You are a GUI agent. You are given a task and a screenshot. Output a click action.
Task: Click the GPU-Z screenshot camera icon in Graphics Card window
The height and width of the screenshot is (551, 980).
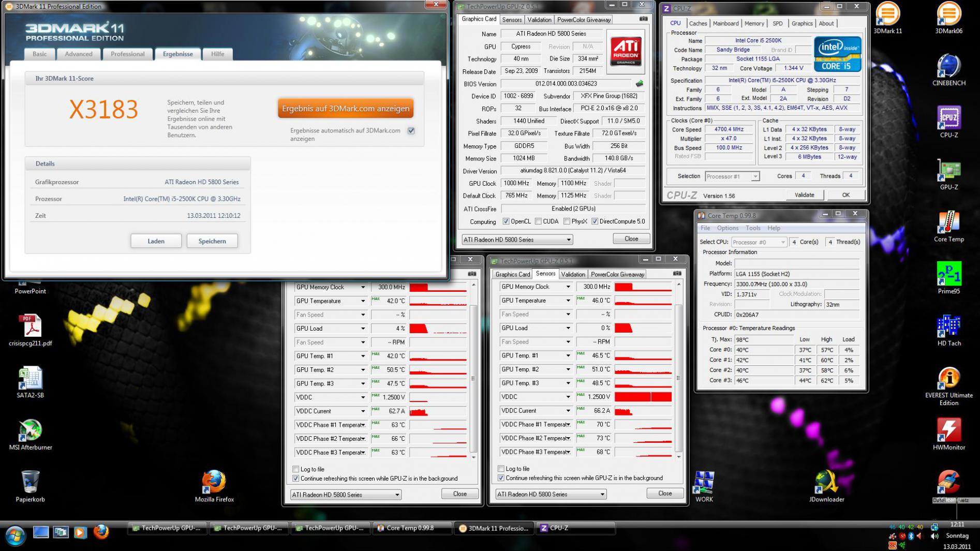tap(643, 19)
